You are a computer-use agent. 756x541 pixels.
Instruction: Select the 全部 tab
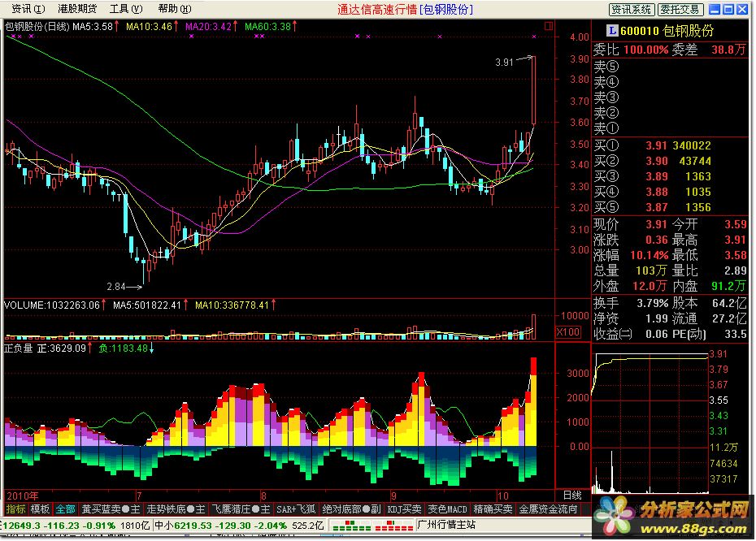(x=65, y=509)
